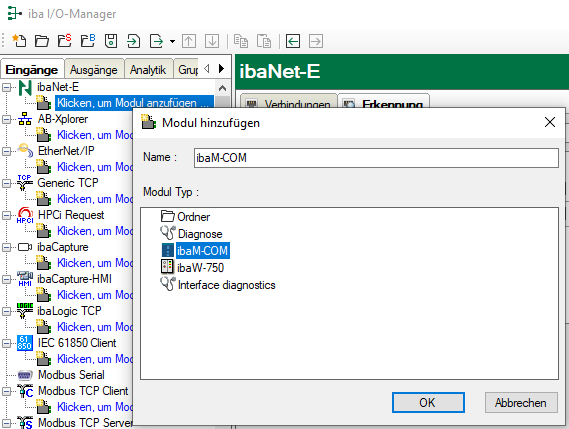Click the import arrow-into-page toolbar icon
The image size is (569, 429).
click(x=133, y=41)
